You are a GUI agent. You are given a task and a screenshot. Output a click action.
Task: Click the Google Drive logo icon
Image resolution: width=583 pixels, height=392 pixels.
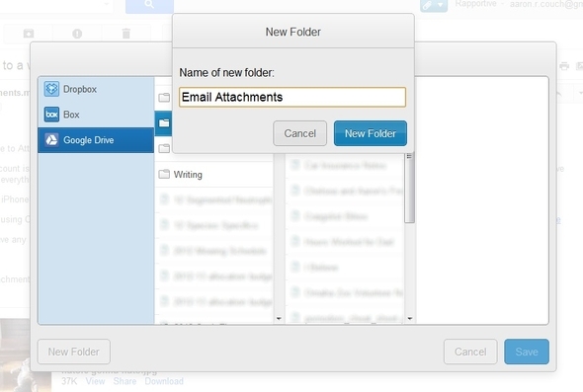point(51,140)
